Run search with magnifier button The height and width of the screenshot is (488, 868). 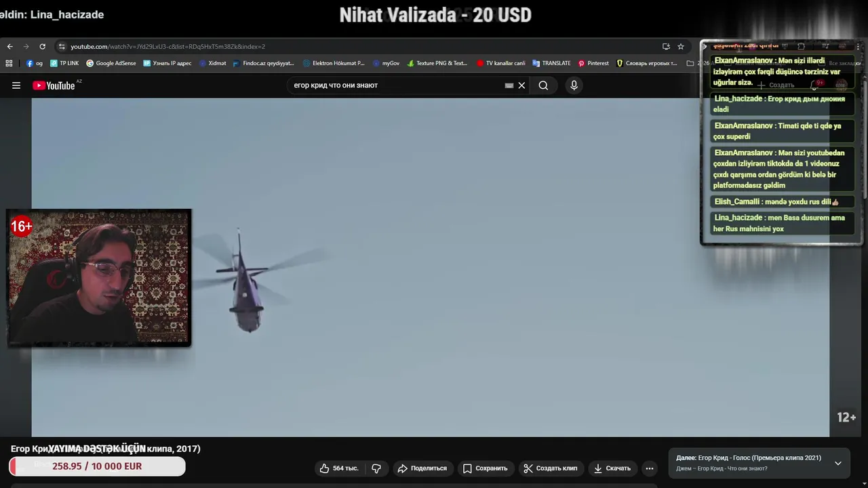point(543,85)
